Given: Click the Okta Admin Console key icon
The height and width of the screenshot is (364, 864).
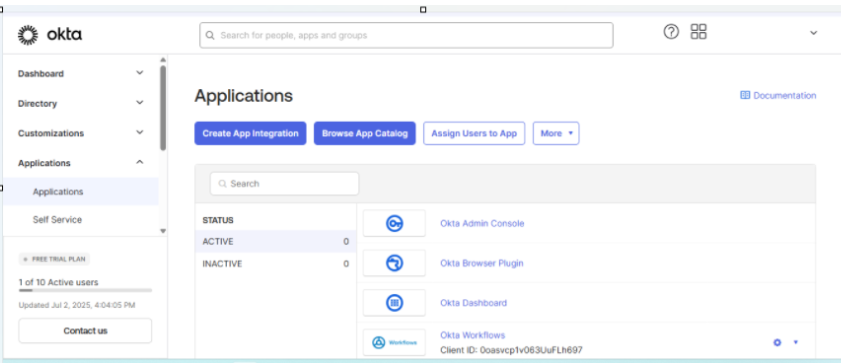Looking at the screenshot, I should click(394, 224).
